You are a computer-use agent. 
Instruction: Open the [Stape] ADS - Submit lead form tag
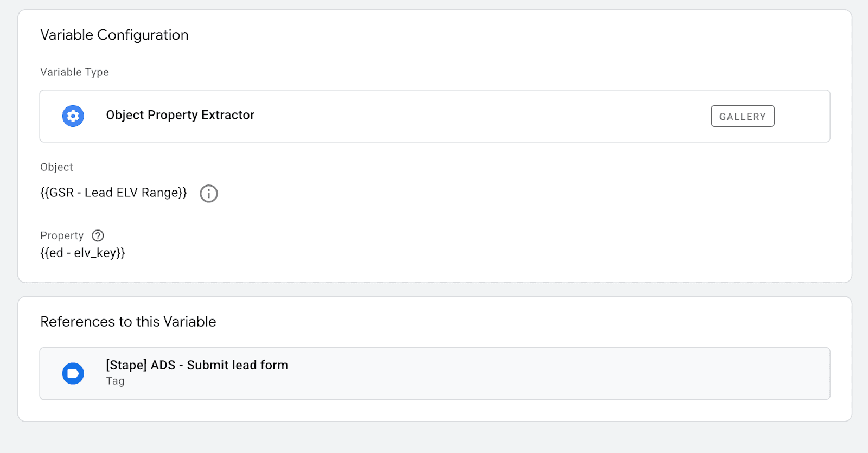[x=197, y=365]
